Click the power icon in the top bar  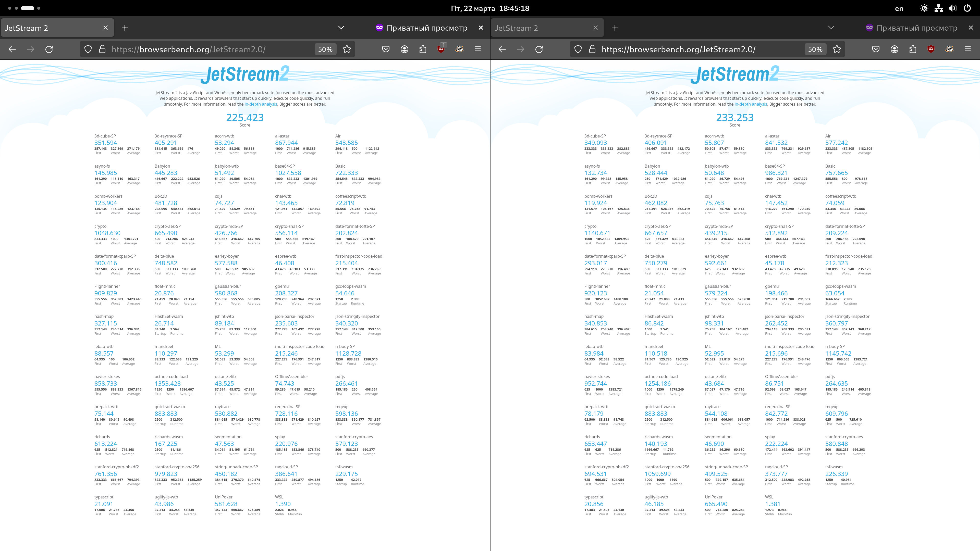tap(967, 8)
